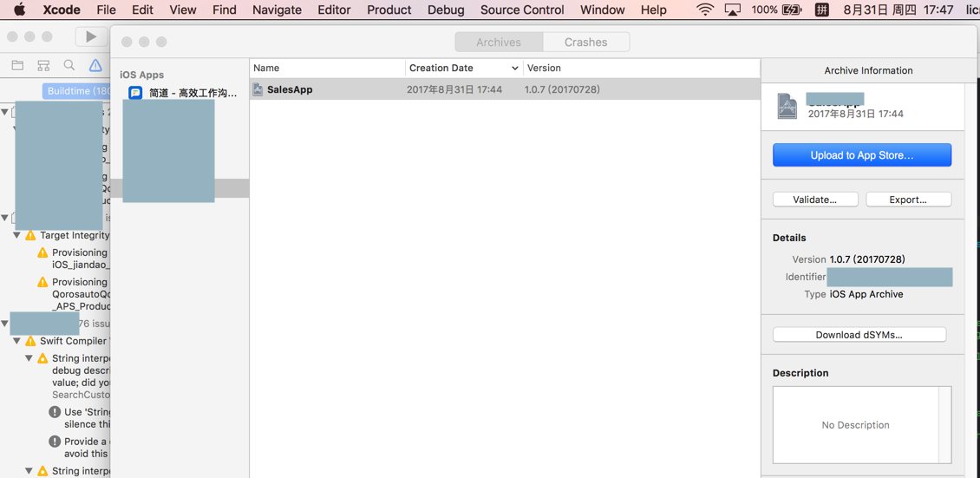Open the Apple menu
Image resolution: width=980 pixels, height=478 pixels.
coord(19,10)
